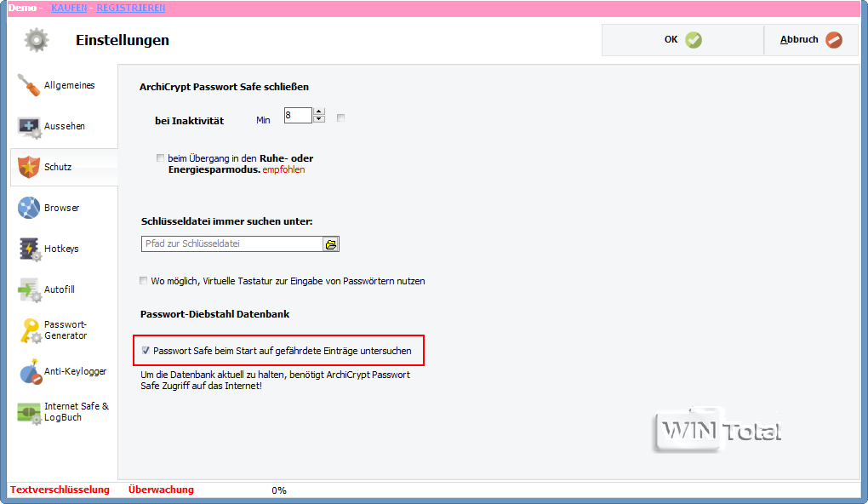Click the folder browse icon for Schlüsseldatei
The height and width of the screenshot is (504, 868).
click(x=331, y=244)
